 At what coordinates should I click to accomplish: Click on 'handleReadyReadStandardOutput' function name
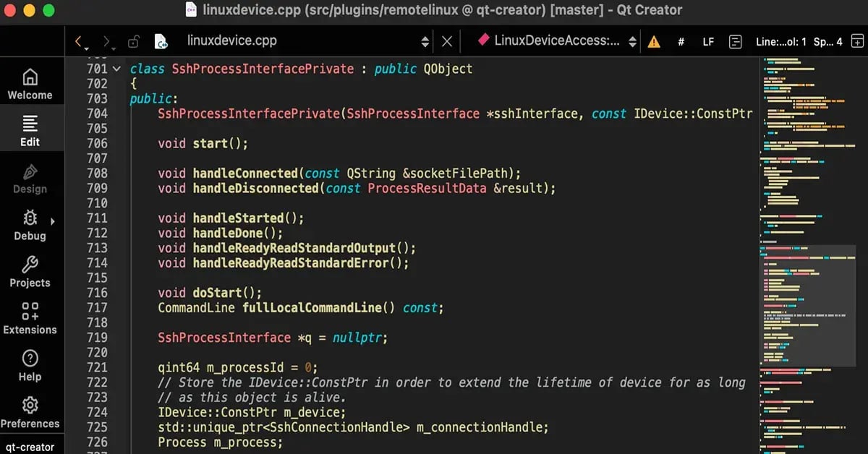tap(294, 248)
